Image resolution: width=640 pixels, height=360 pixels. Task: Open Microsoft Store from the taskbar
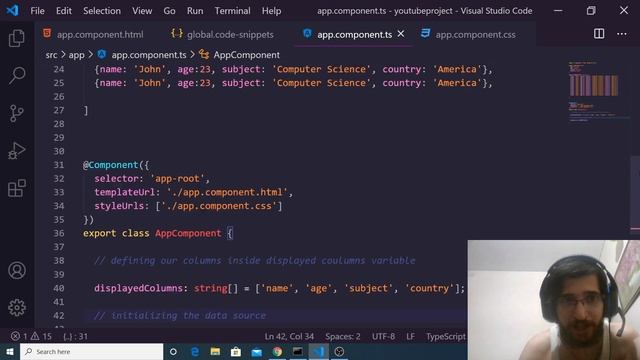click(x=236, y=351)
